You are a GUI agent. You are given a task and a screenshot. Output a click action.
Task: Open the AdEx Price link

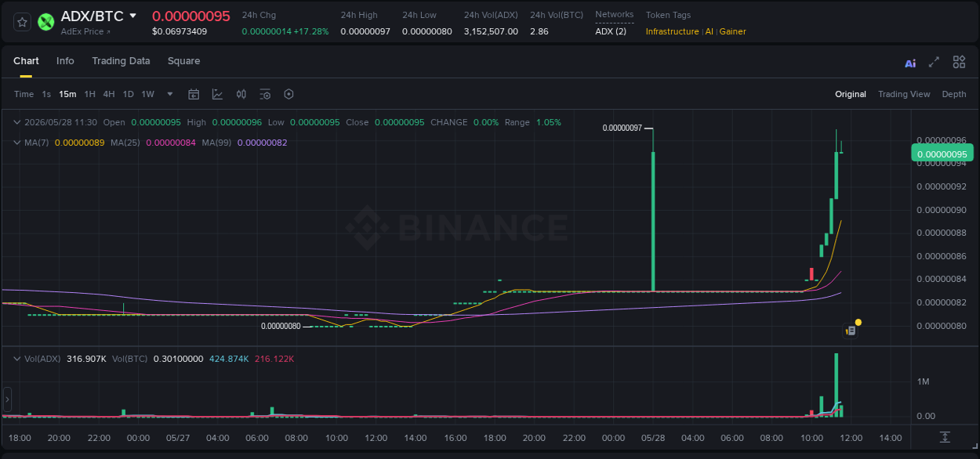[85, 31]
